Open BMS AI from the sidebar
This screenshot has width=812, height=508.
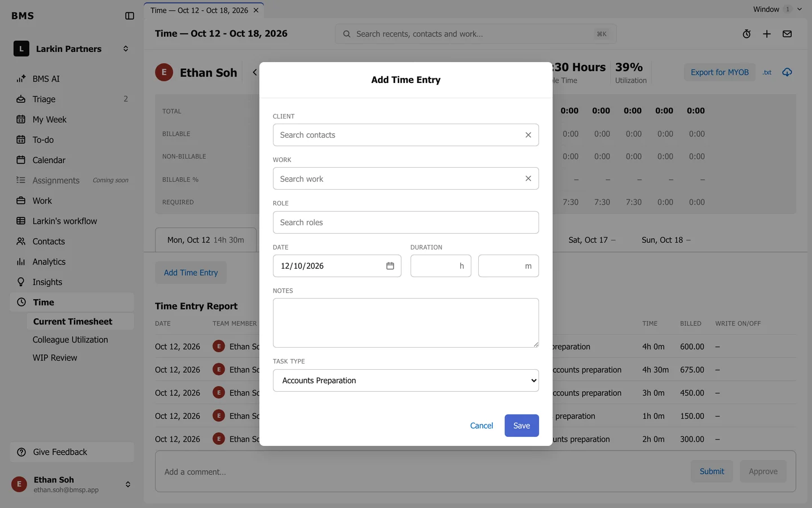pyautogui.click(x=72, y=79)
